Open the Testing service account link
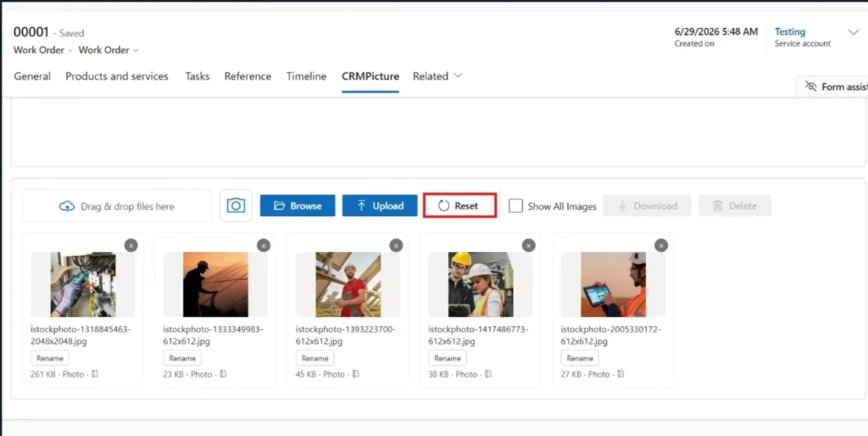Screen dimensions: 868x436 (x=790, y=31)
